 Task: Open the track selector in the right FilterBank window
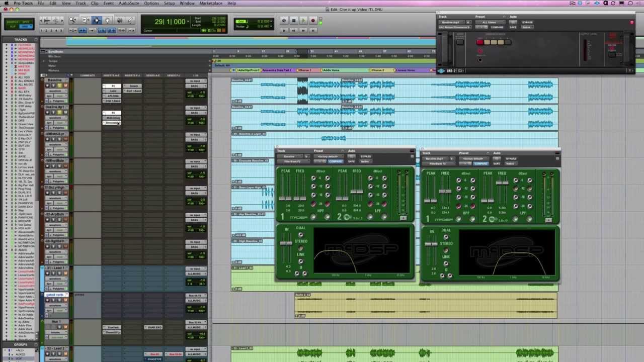pos(436,159)
